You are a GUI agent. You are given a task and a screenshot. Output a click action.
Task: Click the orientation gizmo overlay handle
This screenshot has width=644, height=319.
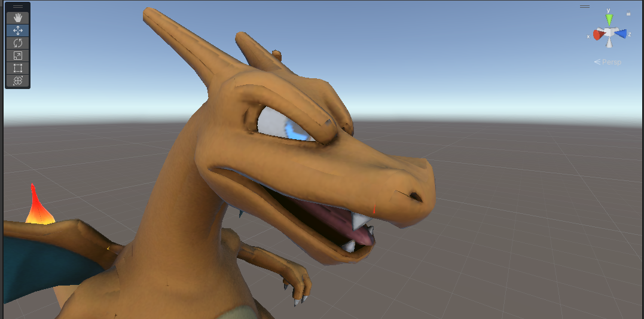click(584, 7)
